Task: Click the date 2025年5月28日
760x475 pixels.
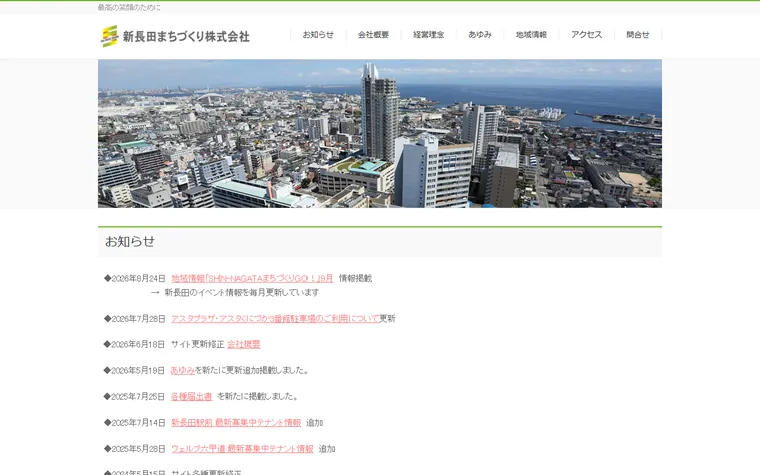Action: click(139, 449)
